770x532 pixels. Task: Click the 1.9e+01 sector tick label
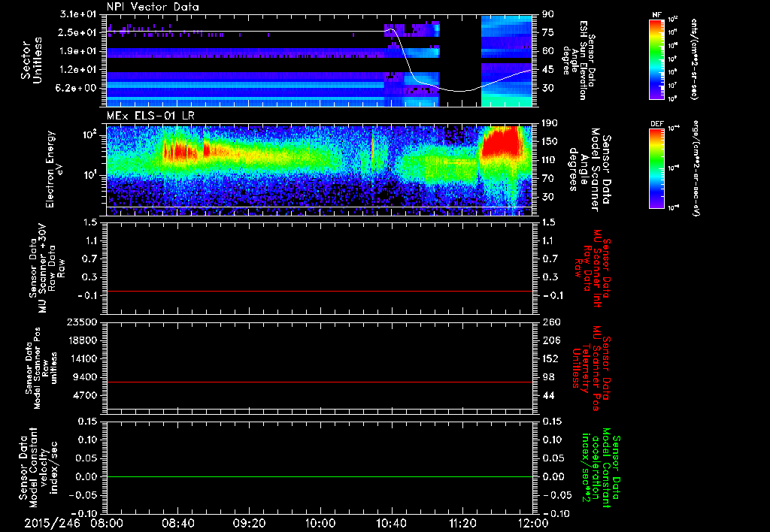pyautogui.click(x=78, y=51)
